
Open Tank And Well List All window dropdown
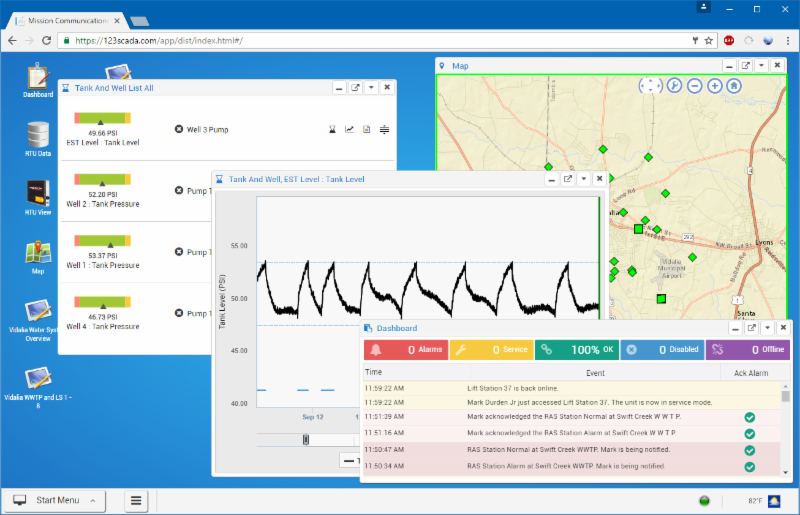(x=370, y=88)
